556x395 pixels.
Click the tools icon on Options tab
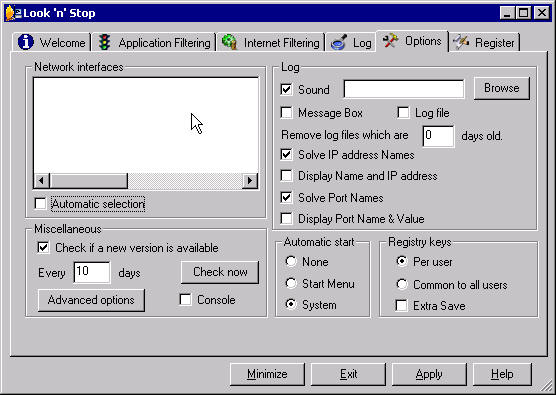(x=390, y=41)
